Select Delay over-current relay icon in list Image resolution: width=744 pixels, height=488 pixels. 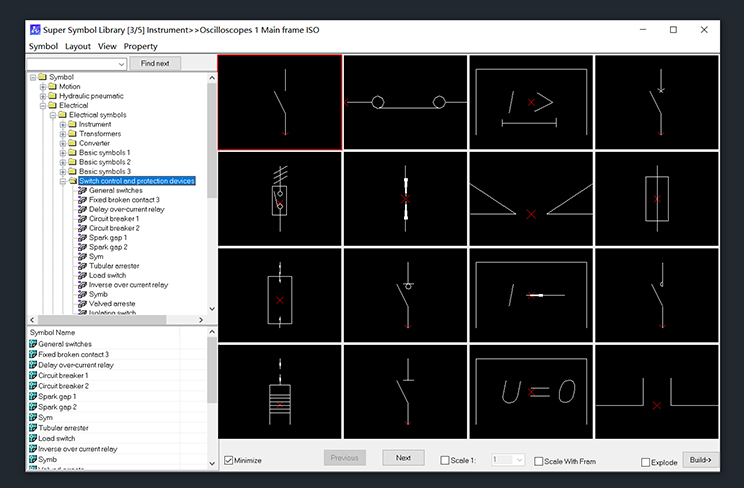pos(33,365)
